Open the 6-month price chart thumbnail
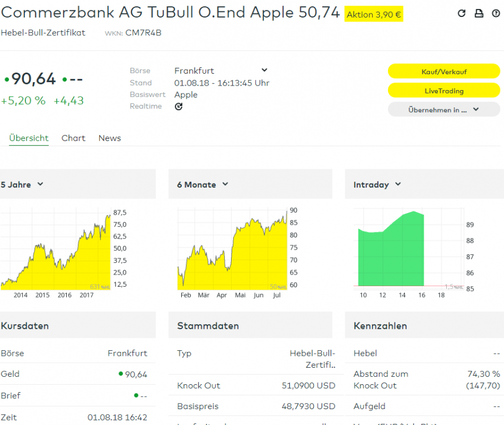504x425 pixels. [x=232, y=249]
